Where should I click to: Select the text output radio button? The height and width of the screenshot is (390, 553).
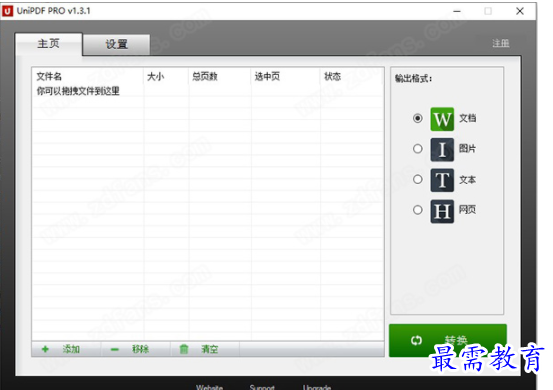(x=418, y=179)
